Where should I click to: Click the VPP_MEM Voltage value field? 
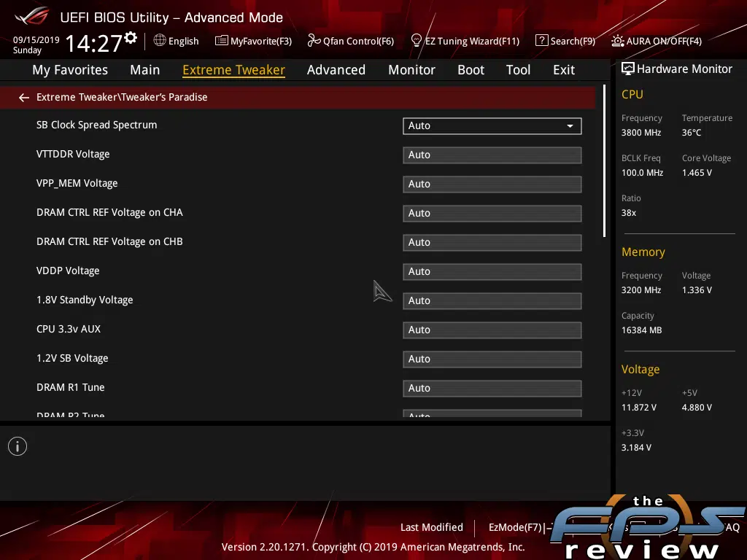(x=492, y=184)
